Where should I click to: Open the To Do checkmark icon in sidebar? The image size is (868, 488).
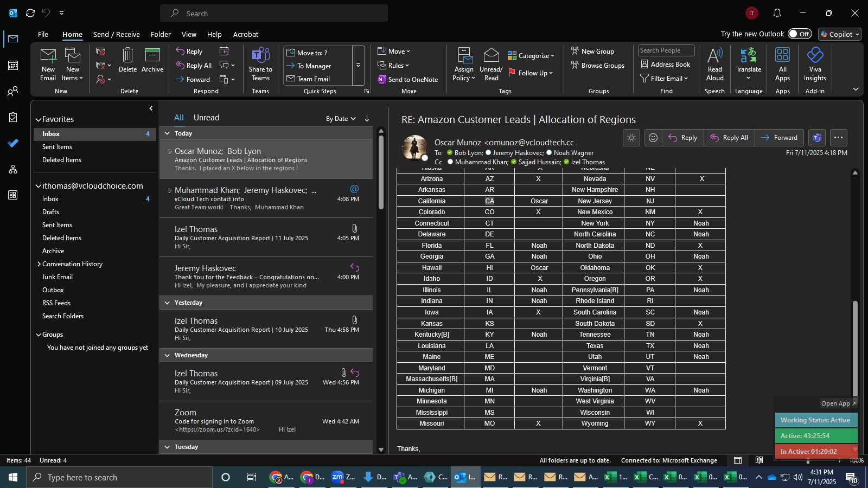pos(13,143)
